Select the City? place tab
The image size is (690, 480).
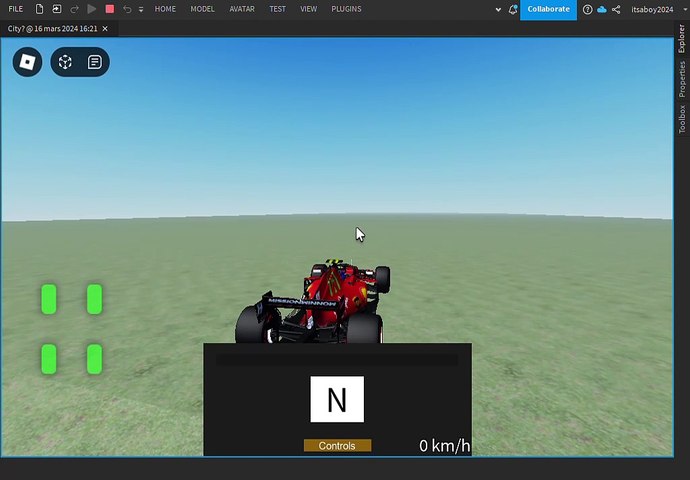pos(52,29)
